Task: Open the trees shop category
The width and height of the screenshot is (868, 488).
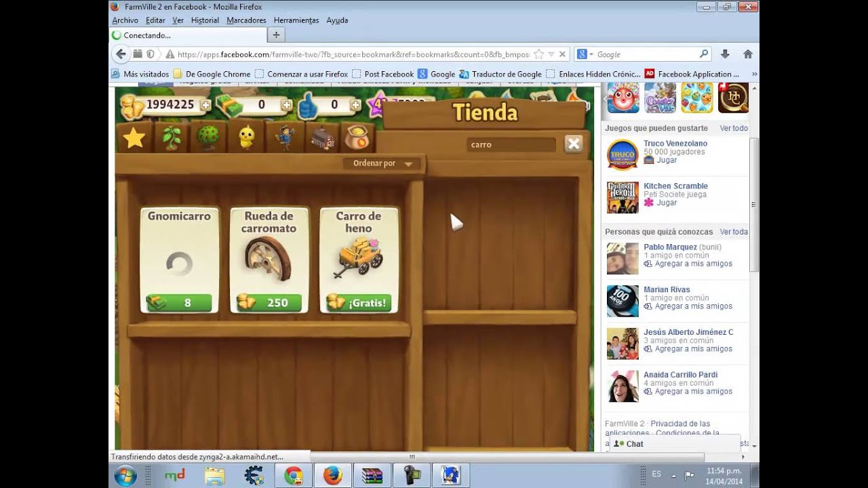Action: click(208, 138)
